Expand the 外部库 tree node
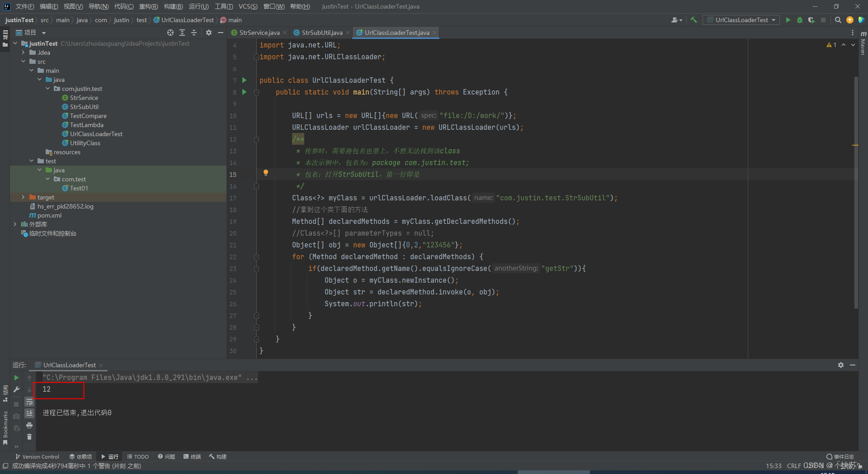This screenshot has width=868, height=474. 15,224
